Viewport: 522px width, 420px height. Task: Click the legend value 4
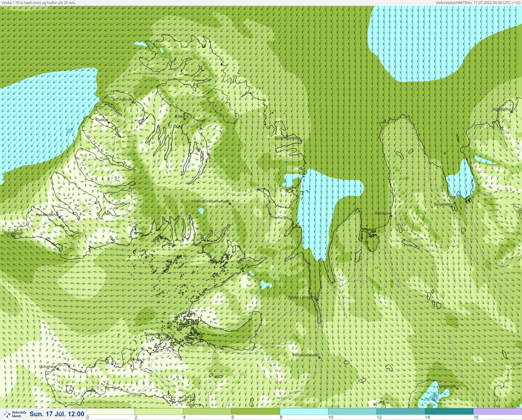click(185, 417)
